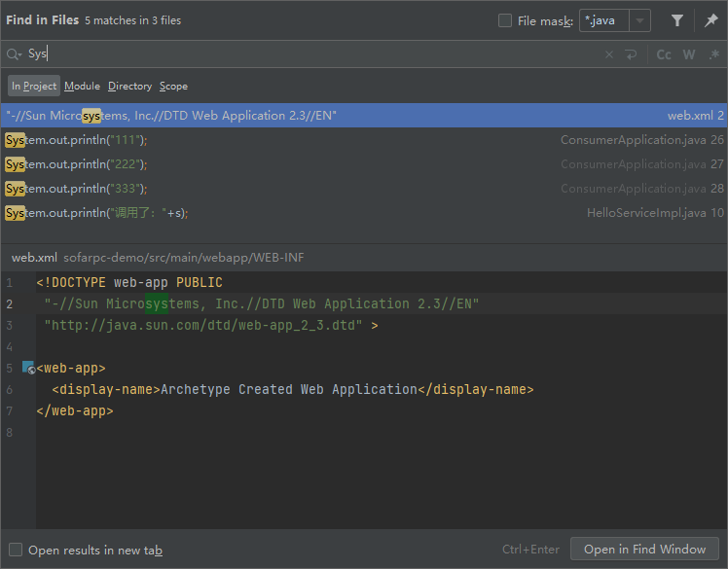Click ConsumerApplication.java 28 file label
The width and height of the screenshot is (728, 569).
pos(642,189)
